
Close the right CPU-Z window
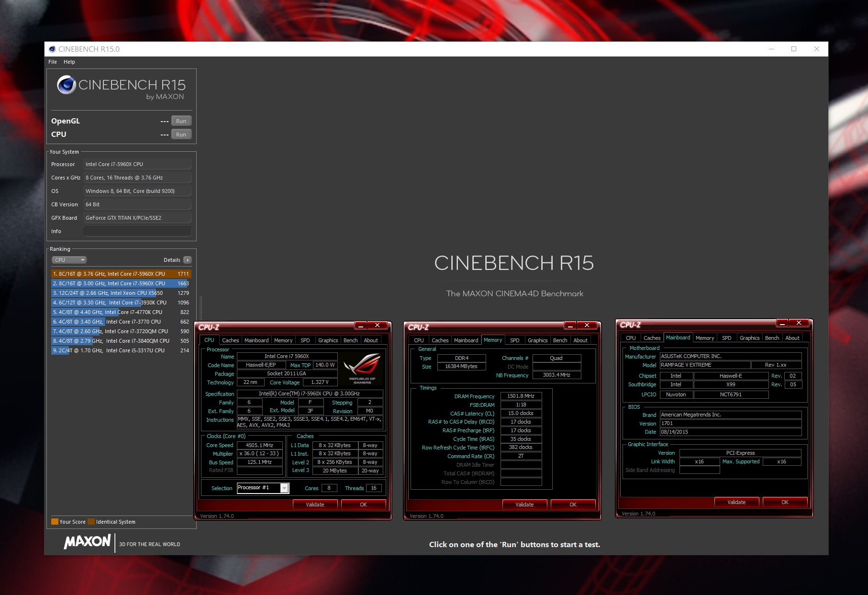[x=799, y=323]
